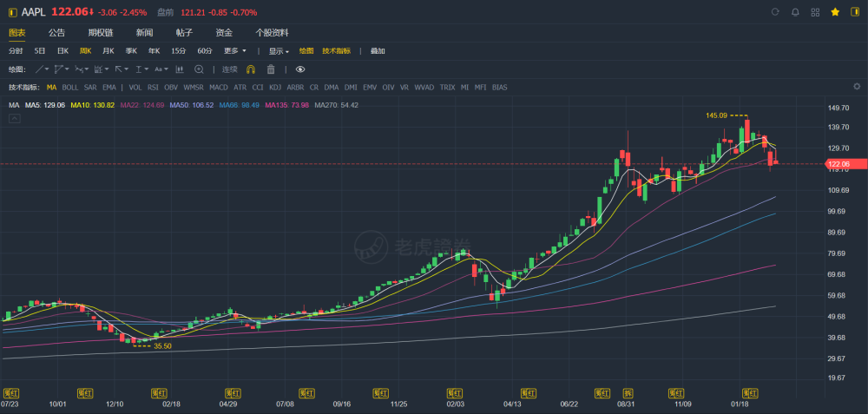
Task: Select the 年K timeframe
Action: click(x=154, y=50)
